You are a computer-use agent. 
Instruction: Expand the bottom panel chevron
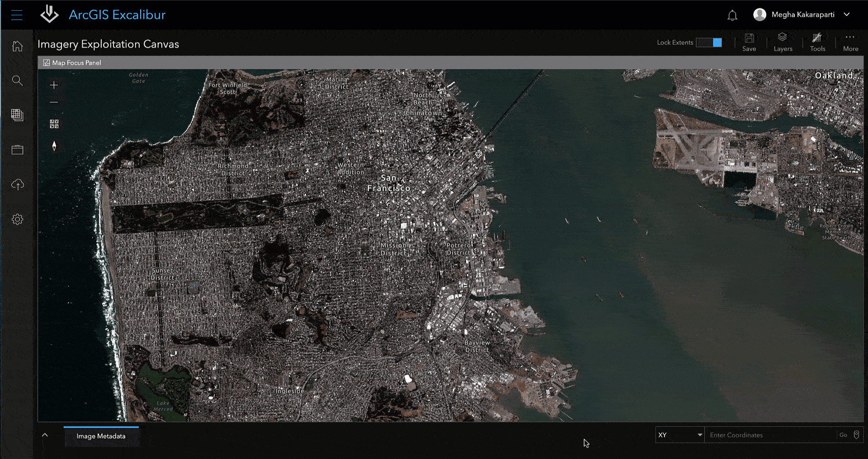pyautogui.click(x=45, y=435)
